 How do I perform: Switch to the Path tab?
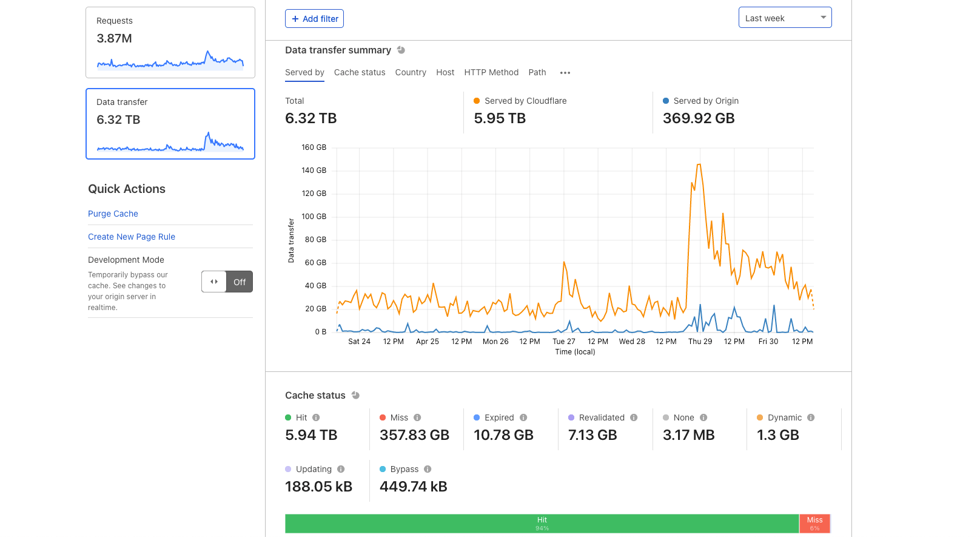click(x=537, y=72)
